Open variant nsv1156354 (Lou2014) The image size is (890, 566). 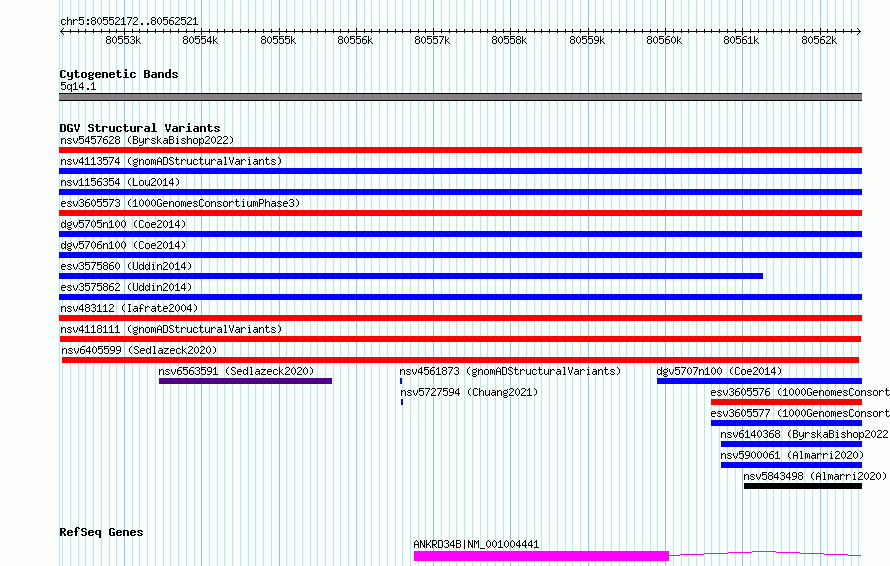tap(120, 182)
